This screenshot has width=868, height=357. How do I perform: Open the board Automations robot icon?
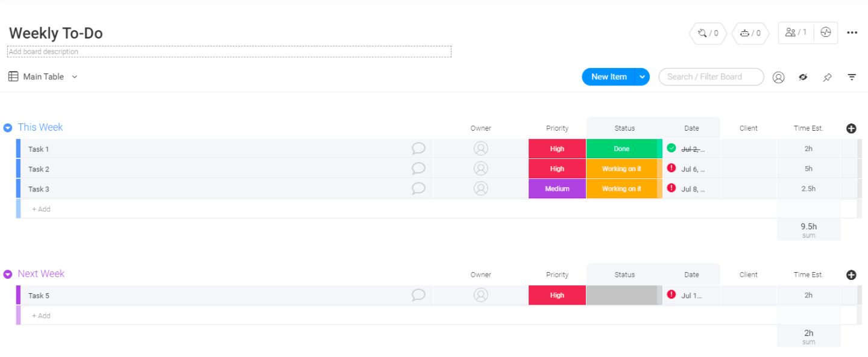pyautogui.click(x=745, y=33)
